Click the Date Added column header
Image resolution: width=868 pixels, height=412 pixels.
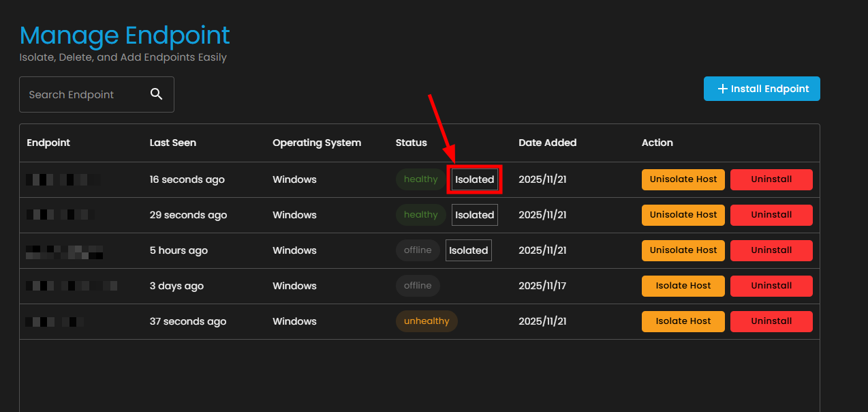coord(547,143)
